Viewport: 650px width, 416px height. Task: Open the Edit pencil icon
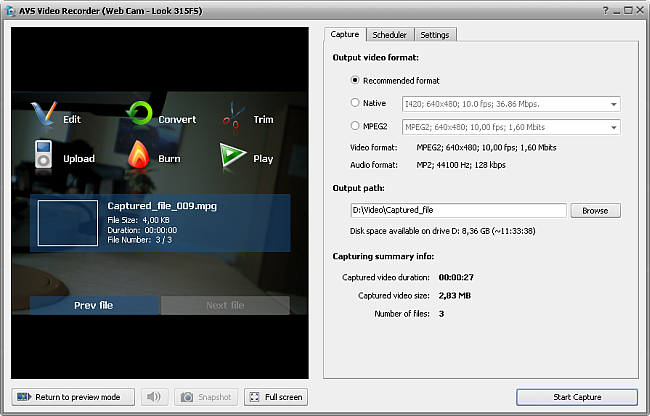(44, 114)
